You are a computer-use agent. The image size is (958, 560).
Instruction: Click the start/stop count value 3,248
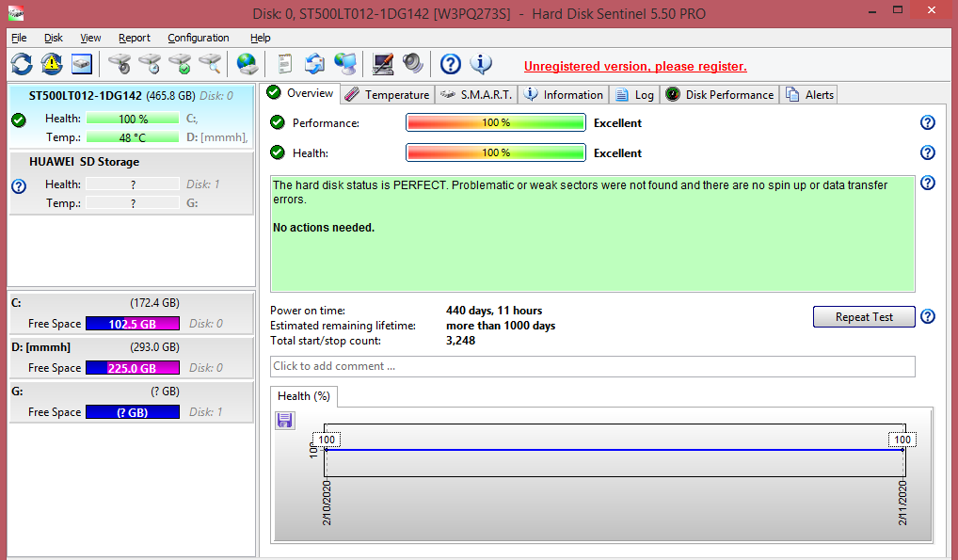pos(461,341)
